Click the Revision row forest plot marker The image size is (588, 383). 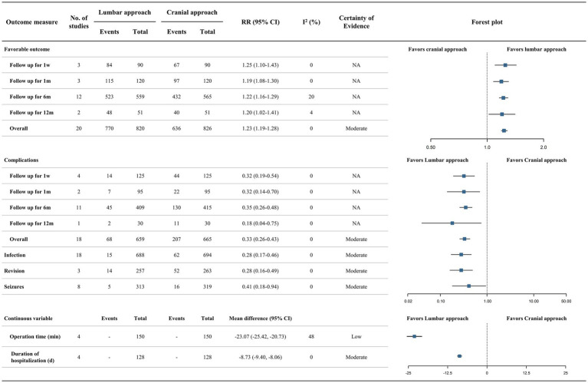462,270
